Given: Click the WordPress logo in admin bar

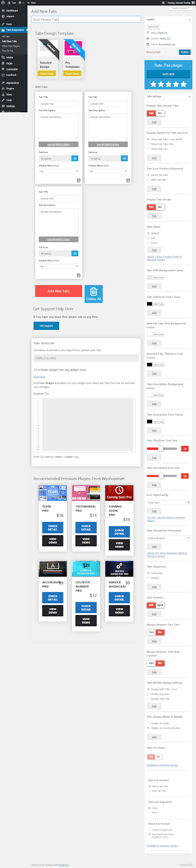Looking at the screenshot, I should [x=3, y=2].
